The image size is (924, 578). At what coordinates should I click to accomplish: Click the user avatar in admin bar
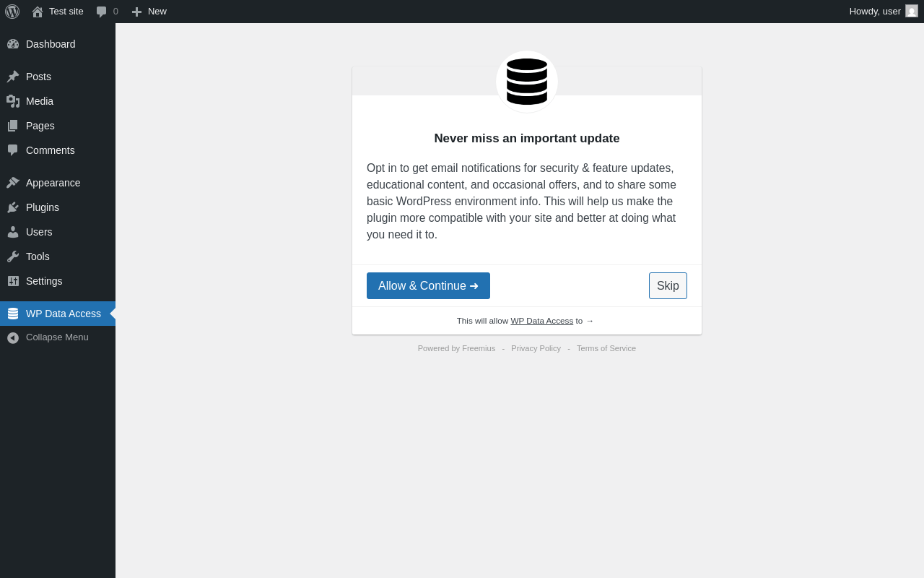tap(912, 11)
